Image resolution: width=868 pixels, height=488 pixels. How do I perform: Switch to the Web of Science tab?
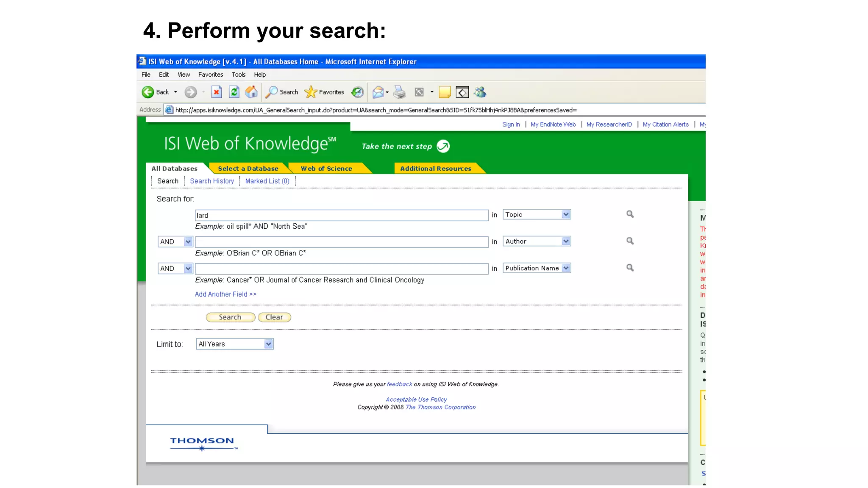326,169
